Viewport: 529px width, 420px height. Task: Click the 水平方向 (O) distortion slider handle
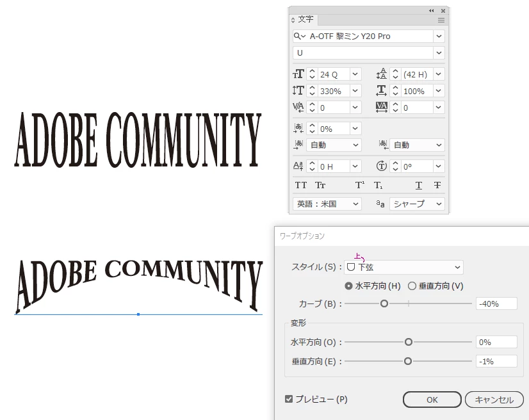click(408, 342)
